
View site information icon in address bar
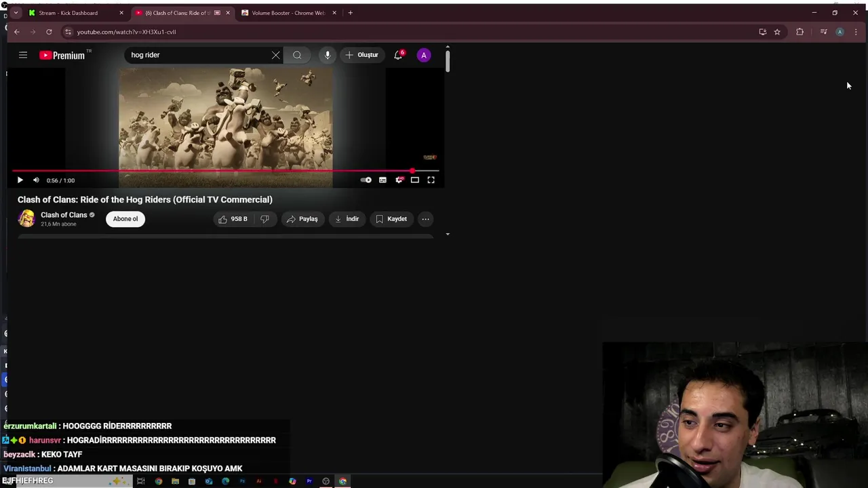tap(68, 32)
